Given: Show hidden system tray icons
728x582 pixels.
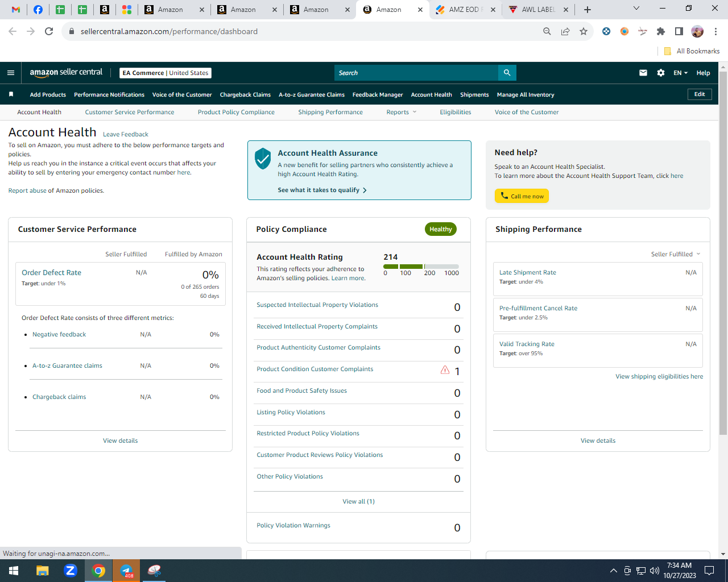Looking at the screenshot, I should tap(613, 571).
